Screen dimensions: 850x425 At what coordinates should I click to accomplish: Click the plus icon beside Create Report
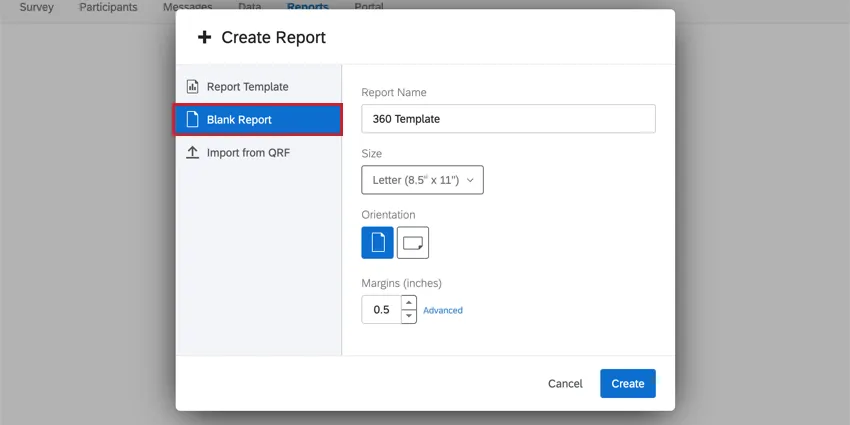point(205,38)
